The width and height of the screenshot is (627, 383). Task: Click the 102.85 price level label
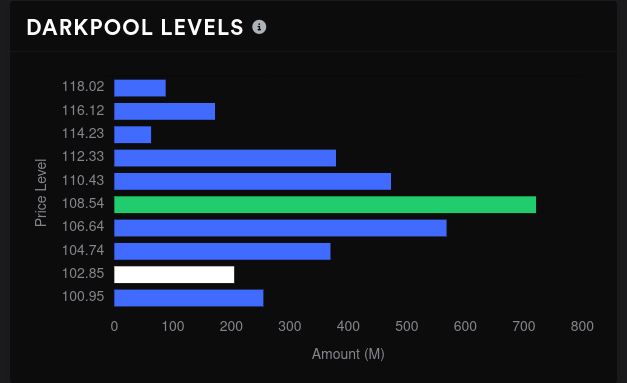click(x=83, y=273)
